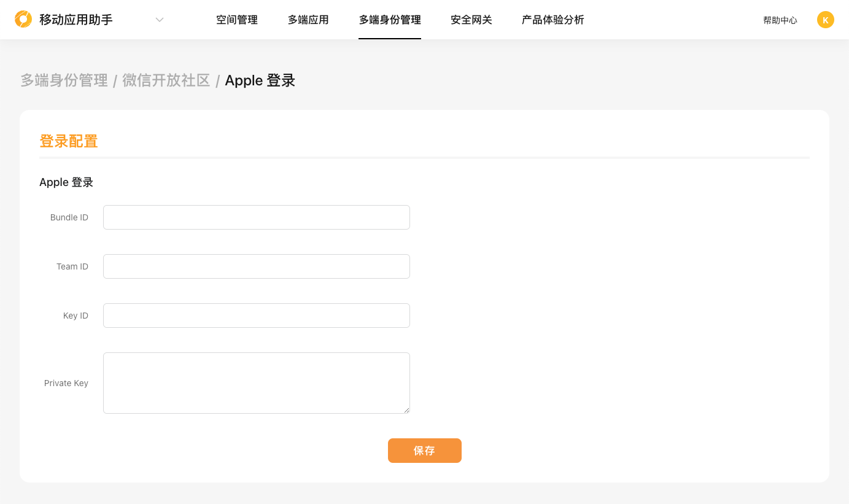Screen dimensions: 849x504
Task: Open the 产品体验分析 tab
Action: coord(553,20)
